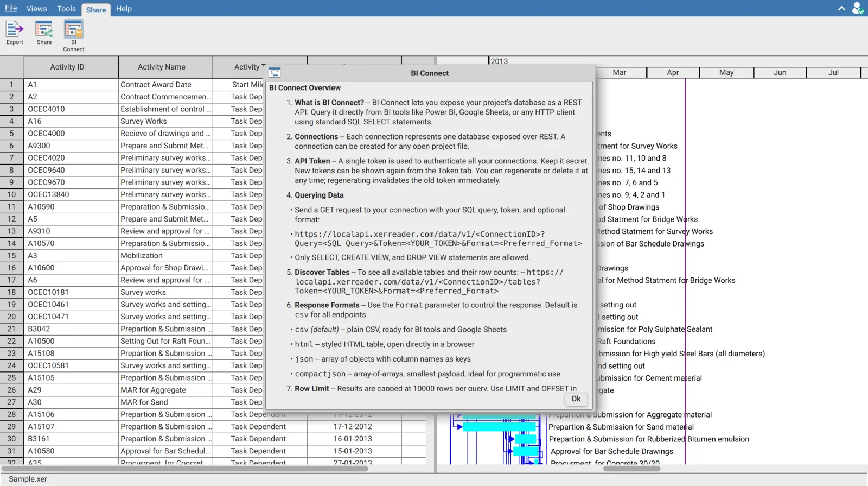Viewport: 868px width, 486px height.
Task: Click the Raft Foundations Gantt label
Action: point(627,341)
